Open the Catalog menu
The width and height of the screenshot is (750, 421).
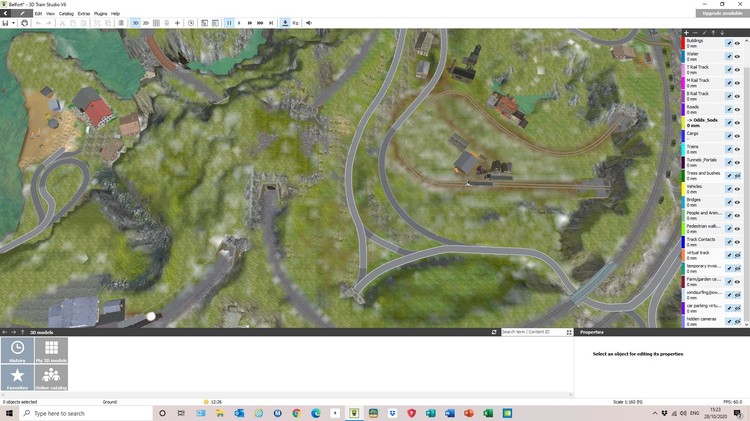pyautogui.click(x=65, y=13)
